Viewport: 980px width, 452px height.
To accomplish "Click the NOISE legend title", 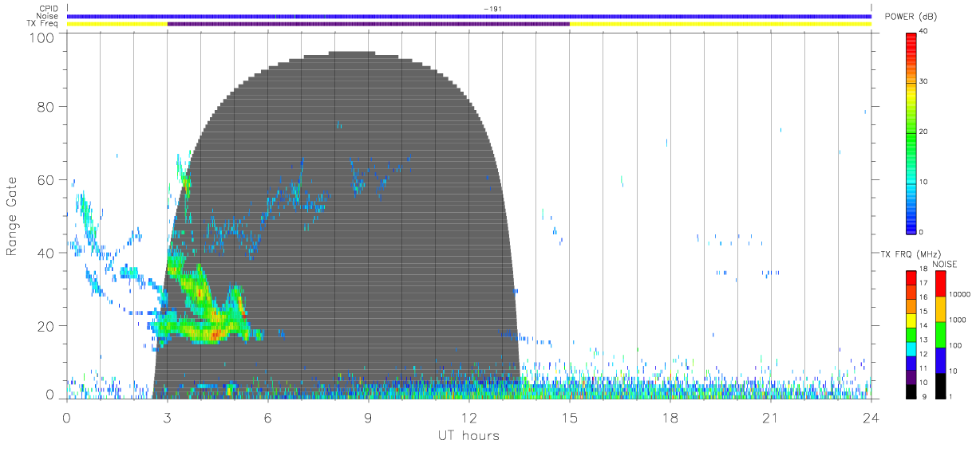I will click(944, 264).
